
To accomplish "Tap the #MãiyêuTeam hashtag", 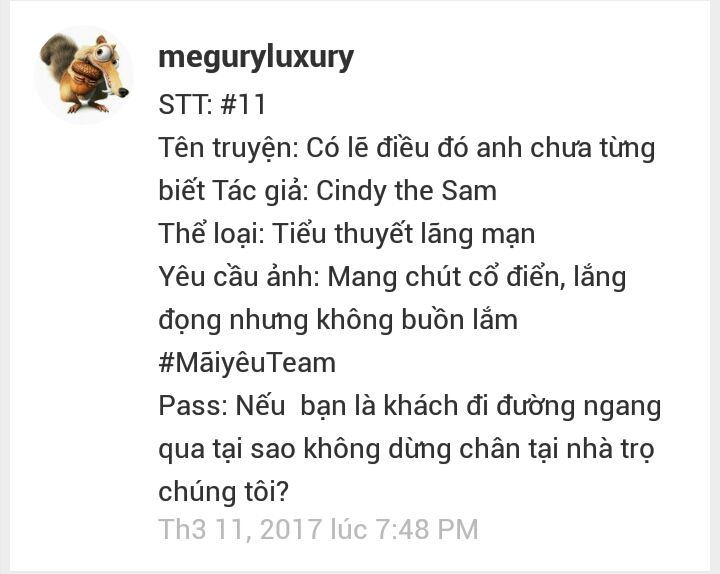I will coord(247,363).
